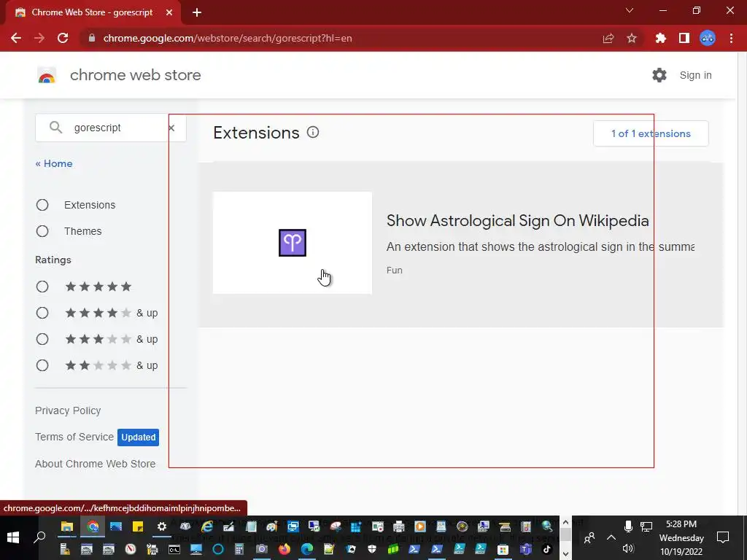Open the Chrome profile avatar menu
This screenshot has height=560, width=747.
pyautogui.click(x=708, y=38)
